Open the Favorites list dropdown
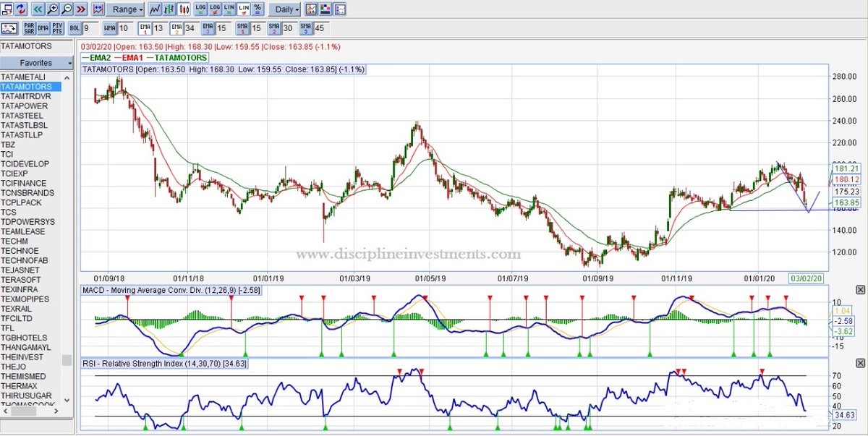This screenshot has height=436, width=868. 37,63
